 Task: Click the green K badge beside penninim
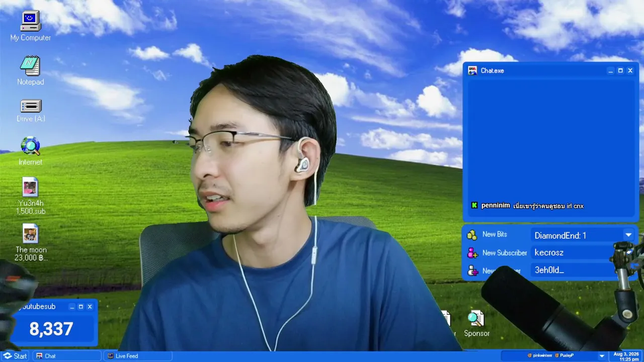tap(474, 206)
